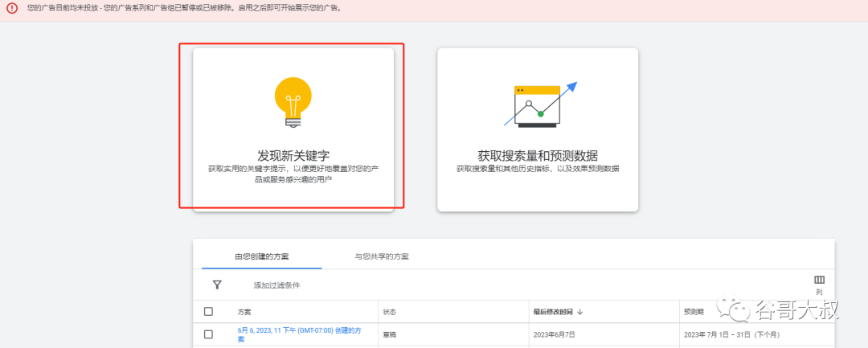
Task: Open the 发现新关键字 card
Action: coord(293,129)
